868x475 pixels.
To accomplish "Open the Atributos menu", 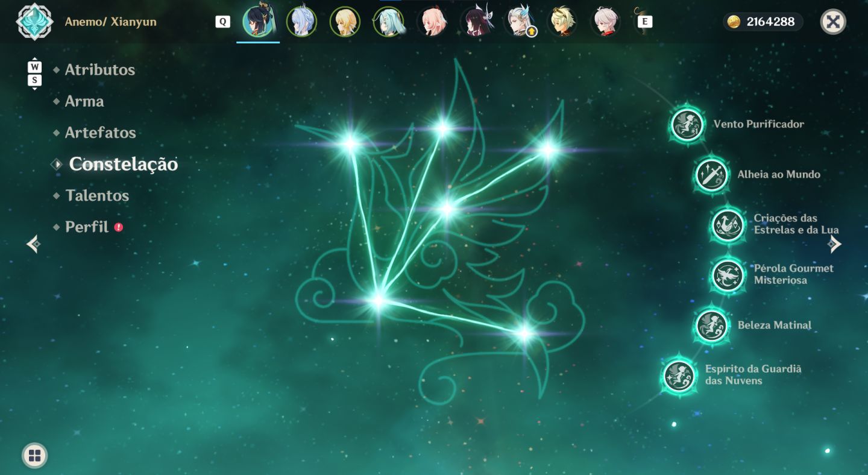I will click(100, 70).
